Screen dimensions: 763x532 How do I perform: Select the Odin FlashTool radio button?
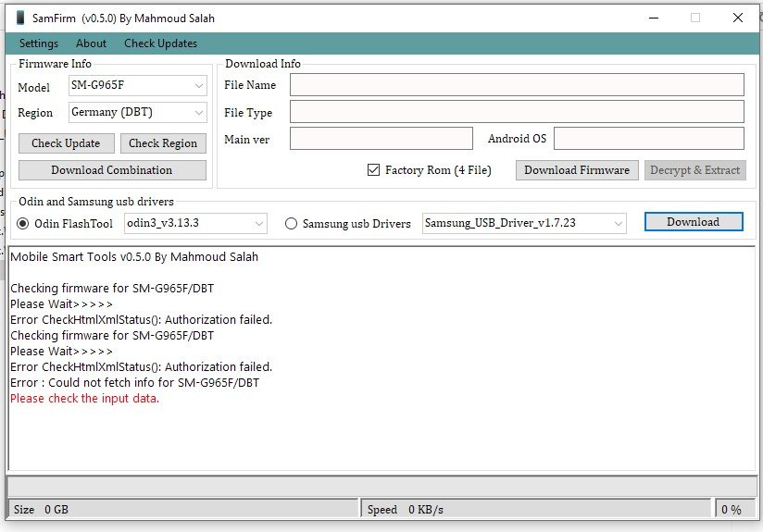click(x=22, y=224)
